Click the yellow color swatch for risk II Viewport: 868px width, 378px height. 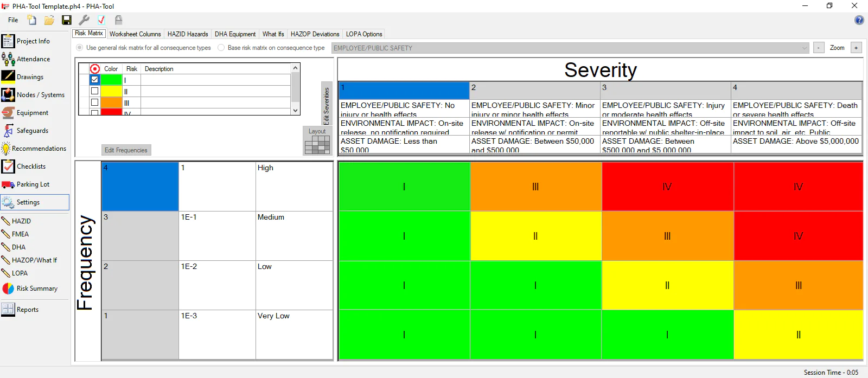coord(111,91)
